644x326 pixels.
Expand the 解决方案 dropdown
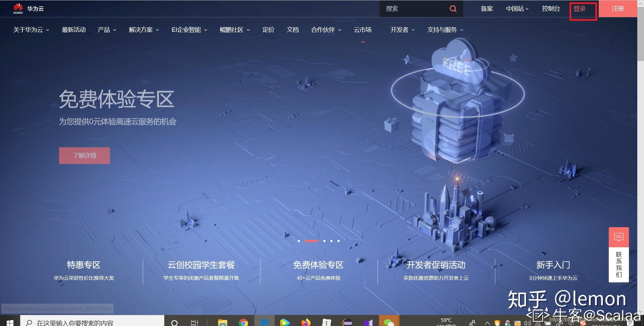tap(144, 30)
